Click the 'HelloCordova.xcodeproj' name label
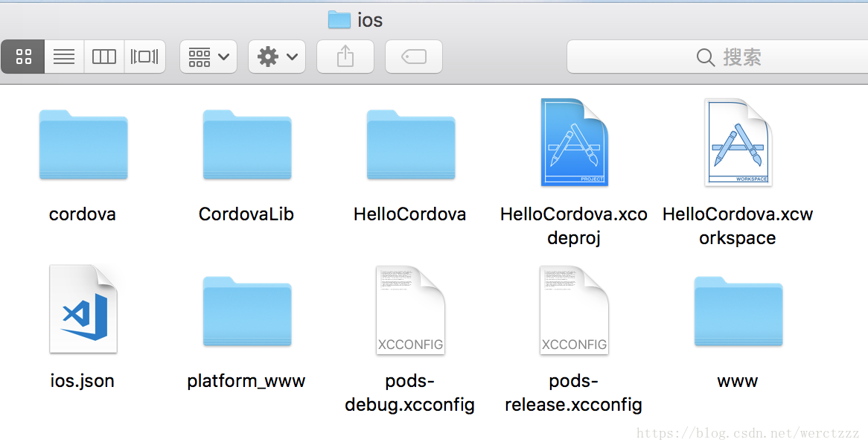This screenshot has height=448, width=868. click(574, 225)
